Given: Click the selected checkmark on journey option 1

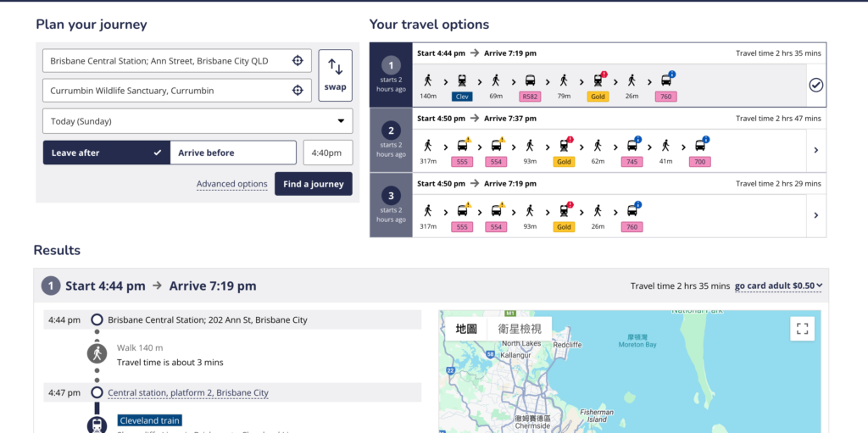Looking at the screenshot, I should pyautogui.click(x=815, y=85).
